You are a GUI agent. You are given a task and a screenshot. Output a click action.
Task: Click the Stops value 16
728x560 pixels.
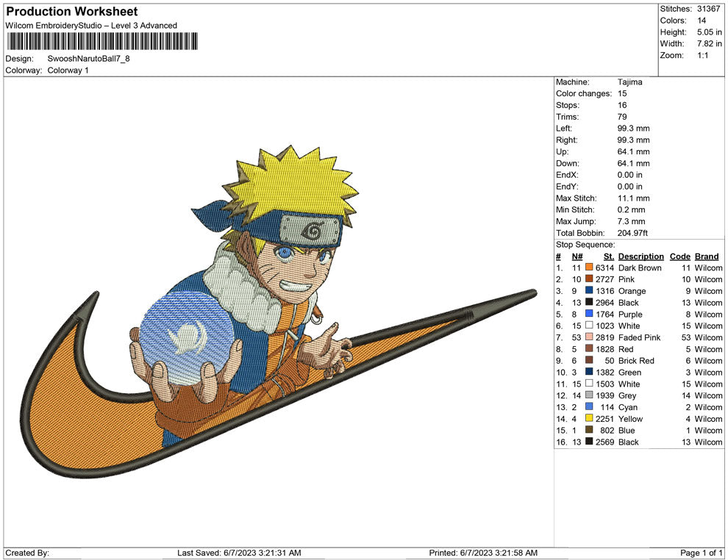pyautogui.click(x=621, y=105)
